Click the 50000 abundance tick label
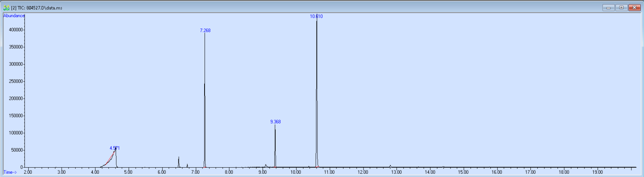The height and width of the screenshot is (177, 644). pyautogui.click(x=17, y=150)
